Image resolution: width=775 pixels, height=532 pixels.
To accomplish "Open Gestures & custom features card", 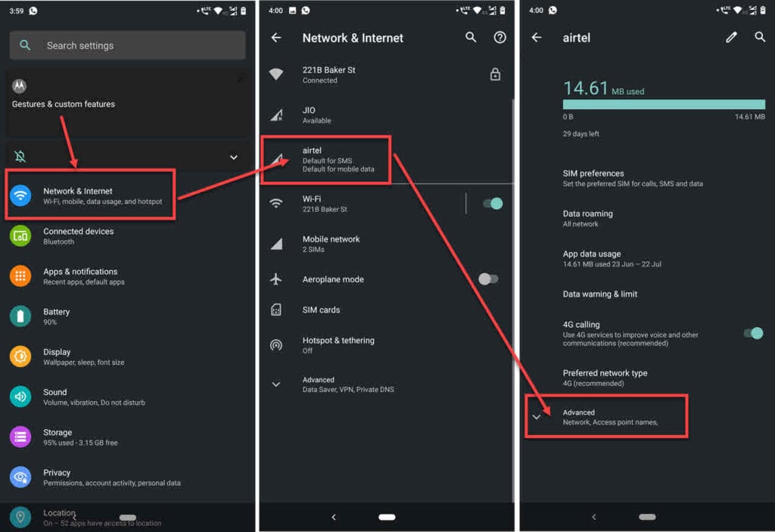I will point(127,103).
